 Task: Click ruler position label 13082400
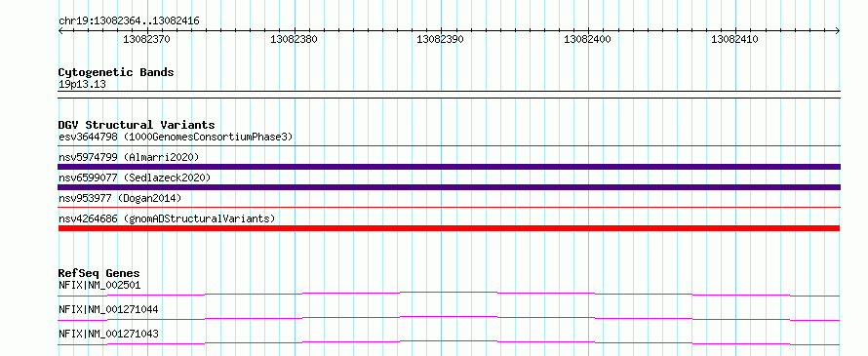pos(587,39)
